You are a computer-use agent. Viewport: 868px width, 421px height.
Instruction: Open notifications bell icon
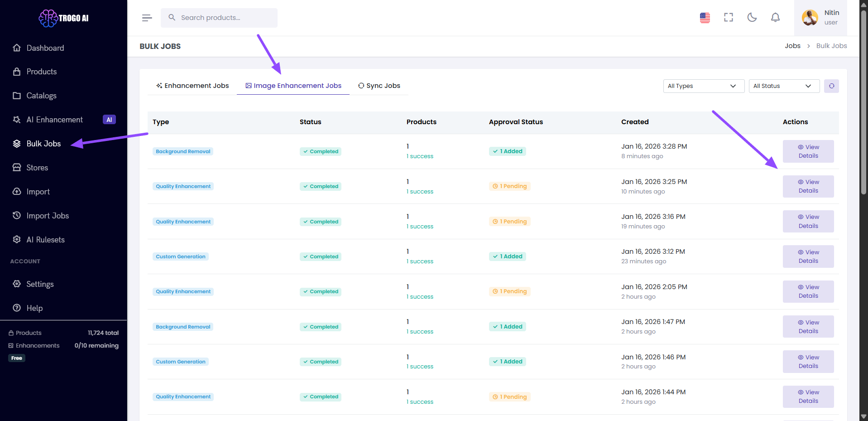775,18
